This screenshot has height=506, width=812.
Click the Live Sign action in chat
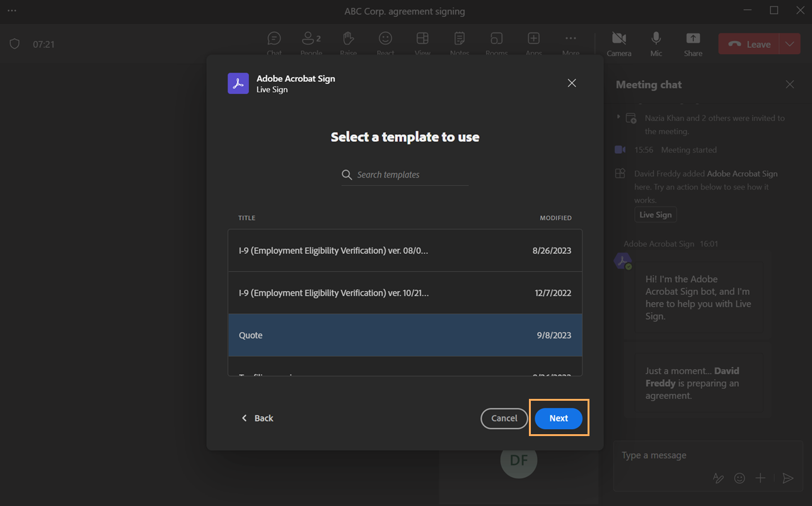(655, 214)
